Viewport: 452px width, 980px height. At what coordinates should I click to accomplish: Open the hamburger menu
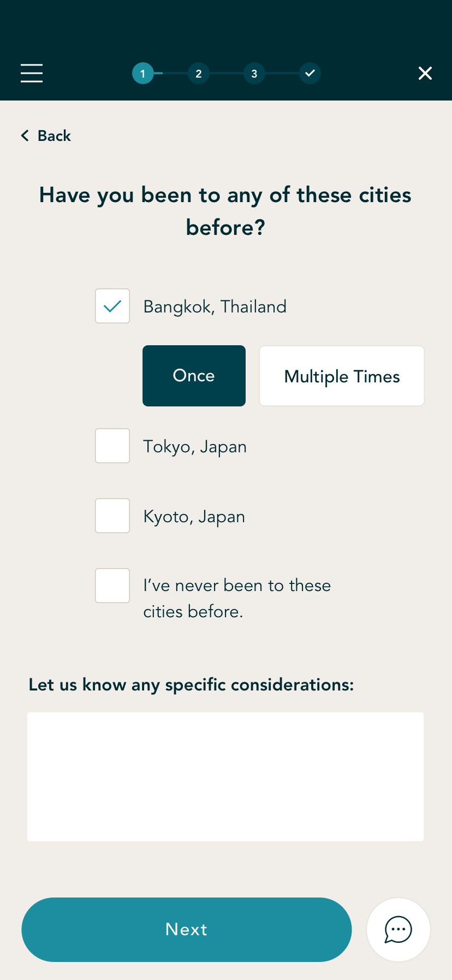(x=32, y=73)
